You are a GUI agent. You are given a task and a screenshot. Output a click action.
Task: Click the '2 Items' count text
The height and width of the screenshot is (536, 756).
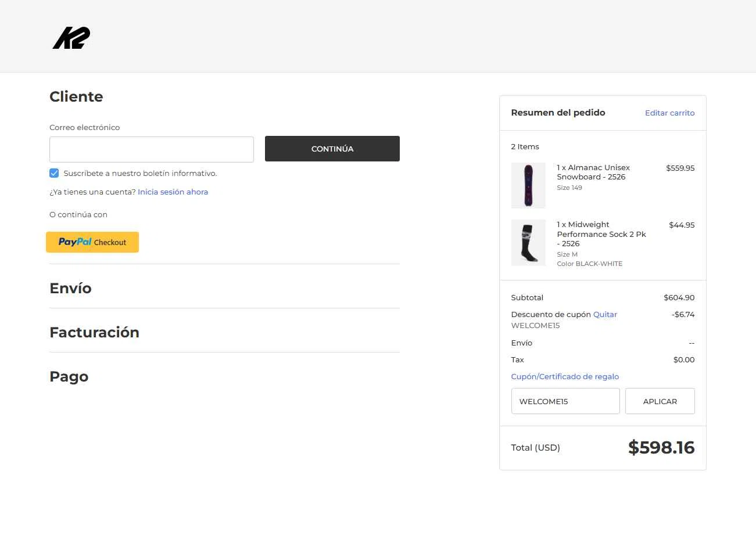click(525, 146)
